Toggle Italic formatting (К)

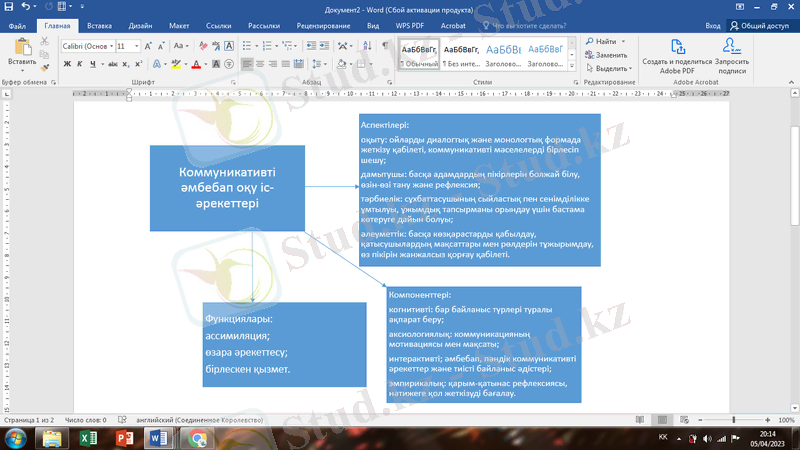coord(80,65)
